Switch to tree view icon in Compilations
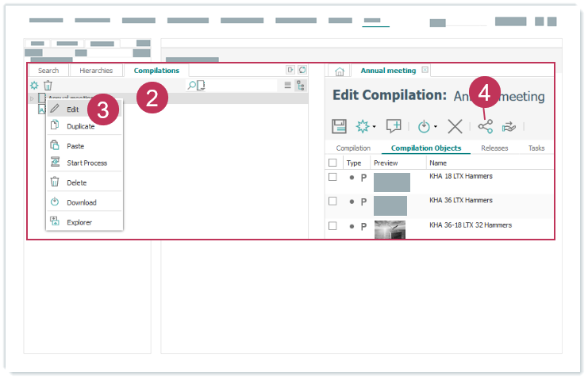Viewport: 588px width, 380px height. tap(300, 85)
